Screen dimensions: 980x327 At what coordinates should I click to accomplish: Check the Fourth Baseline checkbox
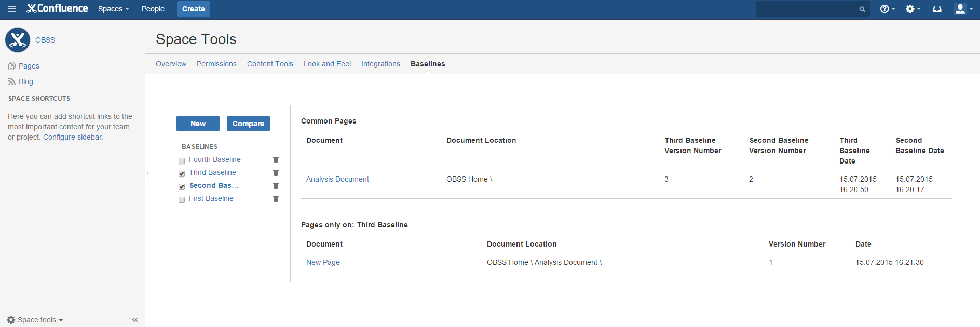[x=182, y=161]
